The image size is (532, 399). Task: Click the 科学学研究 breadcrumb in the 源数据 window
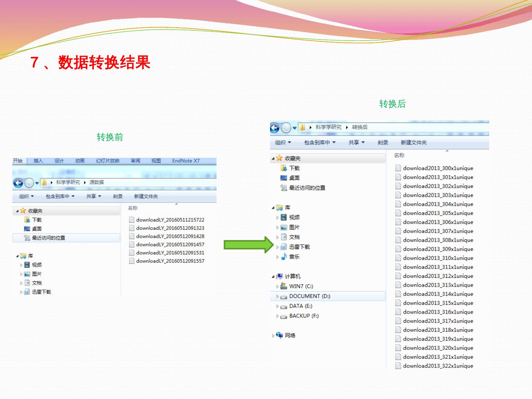[68, 182]
